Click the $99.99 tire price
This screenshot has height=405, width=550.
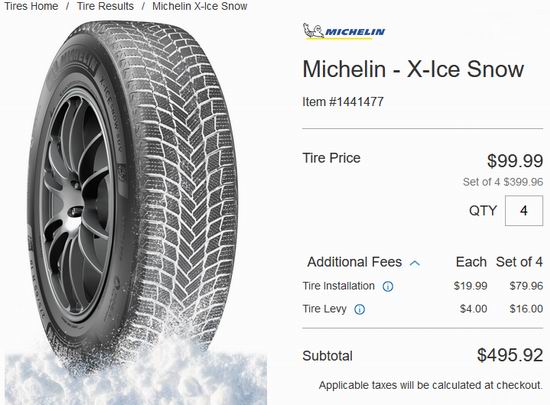click(515, 161)
